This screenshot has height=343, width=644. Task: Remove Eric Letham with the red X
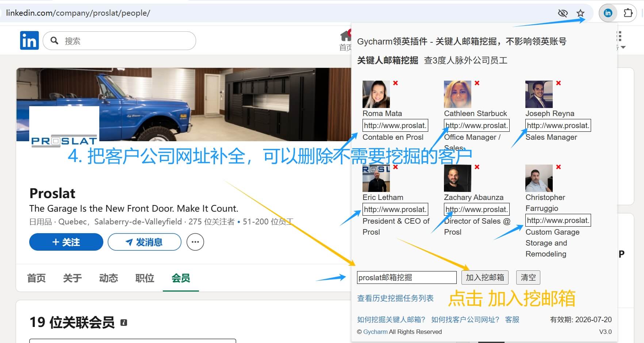pos(395,167)
